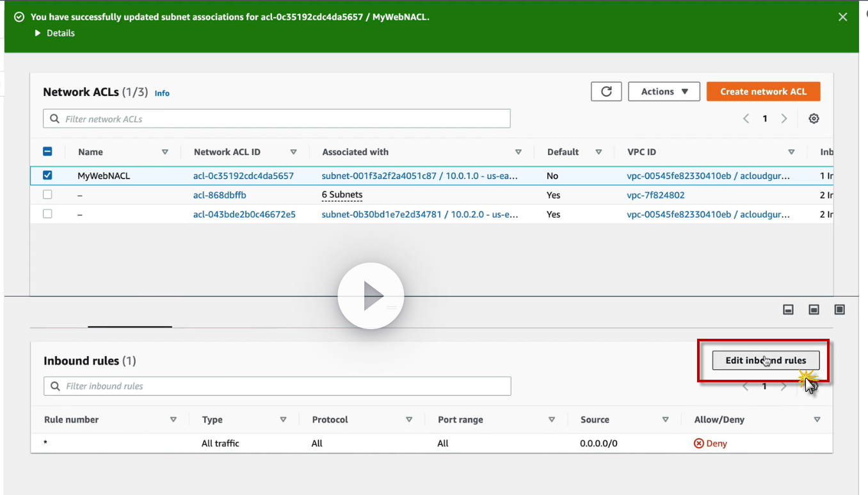
Task: Open the acl-0c35192cdc4da5657 link
Action: coord(243,175)
